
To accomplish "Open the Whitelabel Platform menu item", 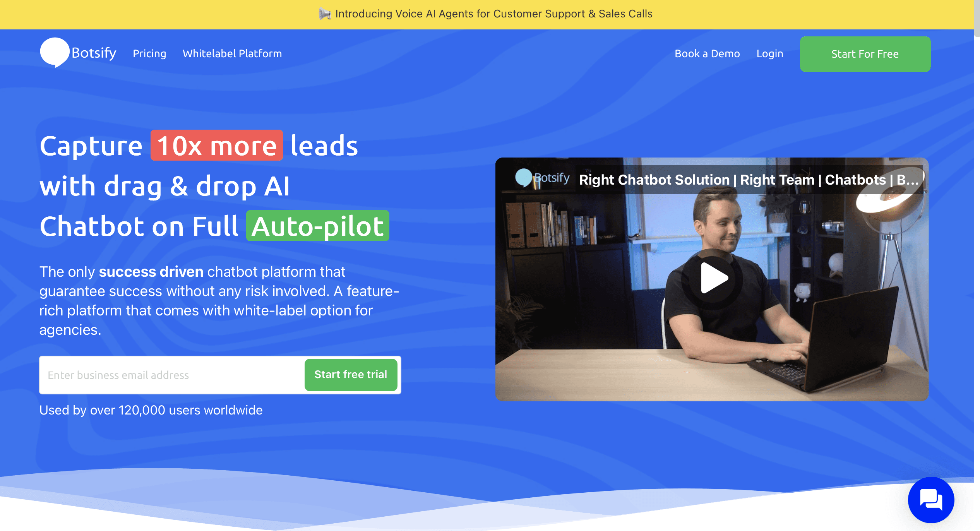I will [232, 54].
